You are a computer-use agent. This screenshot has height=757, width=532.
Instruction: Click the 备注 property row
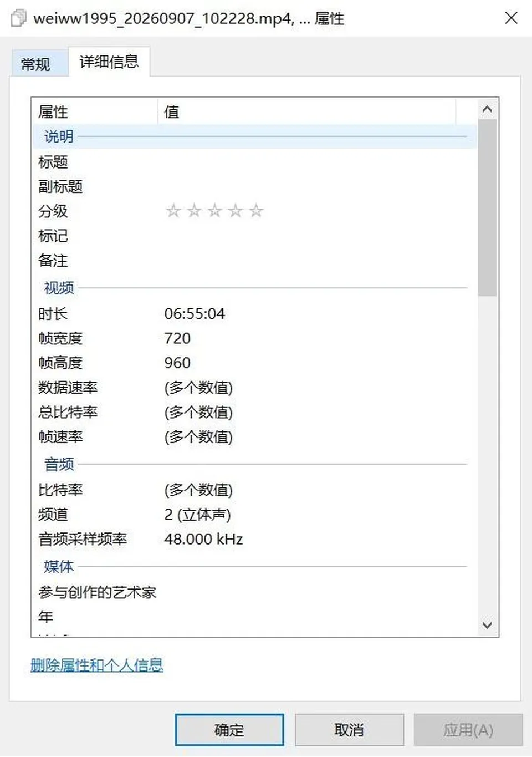click(x=254, y=260)
